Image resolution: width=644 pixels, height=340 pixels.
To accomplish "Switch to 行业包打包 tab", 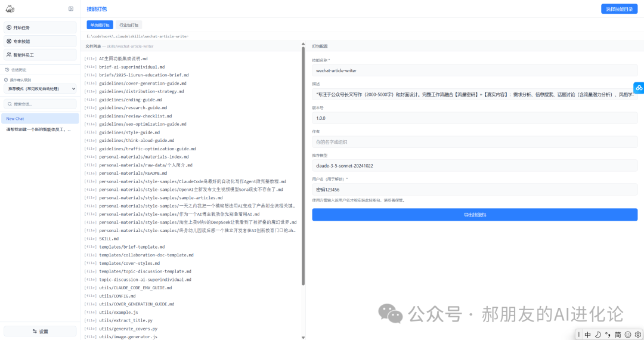I will pyautogui.click(x=129, y=25).
